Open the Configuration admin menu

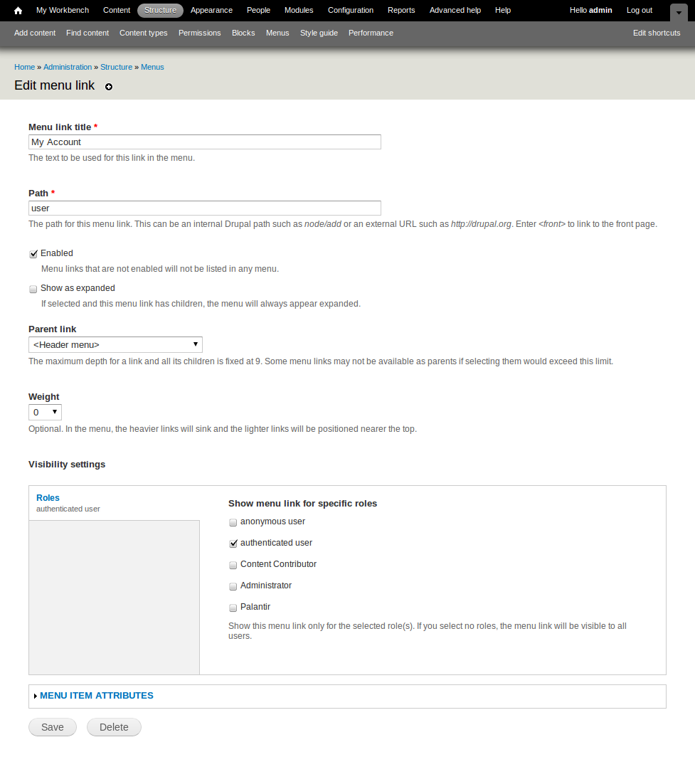351,10
